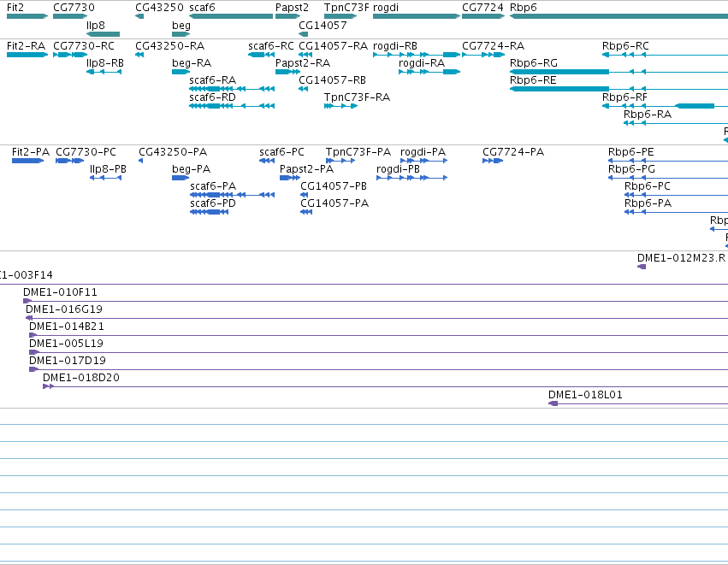This screenshot has height=565, width=728.
Task: Click the CG7730 gene label
Action: (74, 8)
